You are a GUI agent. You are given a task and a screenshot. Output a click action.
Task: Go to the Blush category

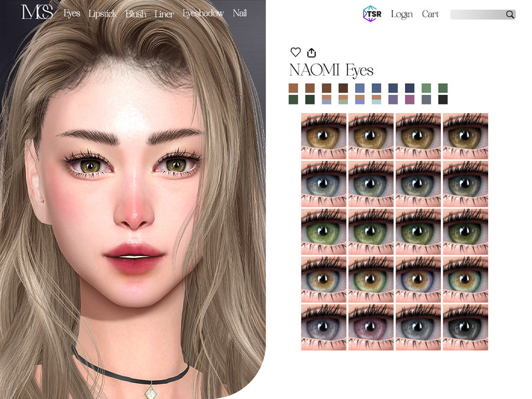[x=136, y=13]
